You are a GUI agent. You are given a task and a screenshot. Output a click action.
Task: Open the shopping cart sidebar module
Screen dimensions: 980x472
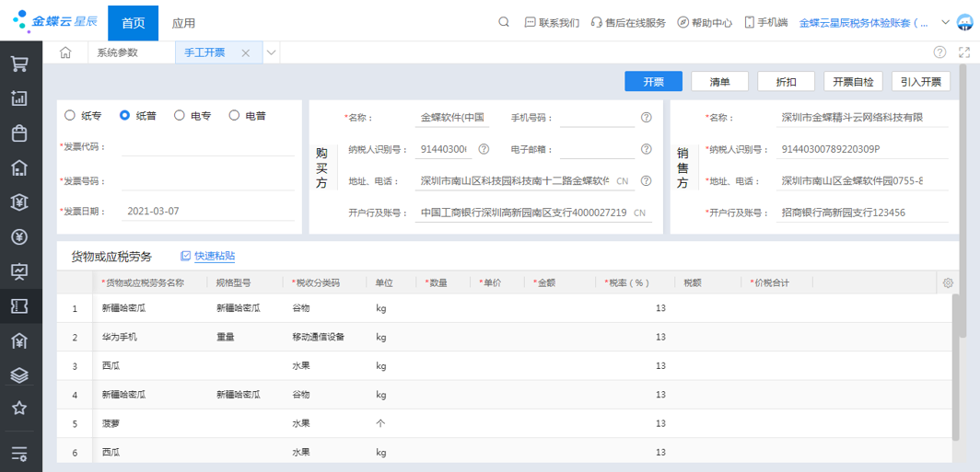point(20,63)
